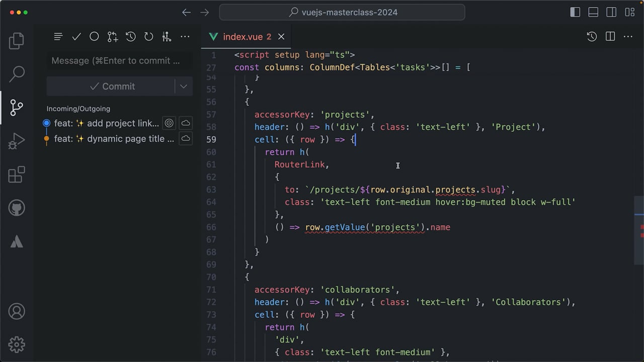Toggle the secondary side bar layout button

coord(611,12)
